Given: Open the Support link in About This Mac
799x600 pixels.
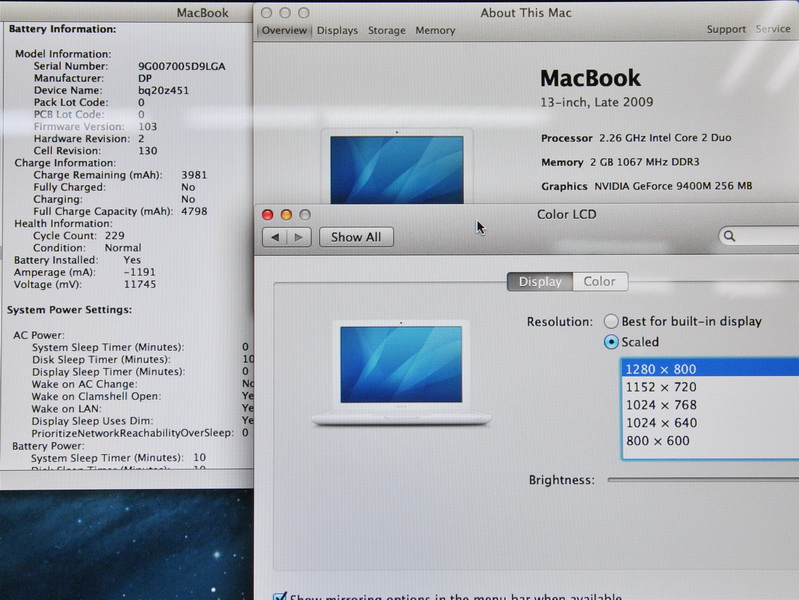Looking at the screenshot, I should [x=726, y=30].
